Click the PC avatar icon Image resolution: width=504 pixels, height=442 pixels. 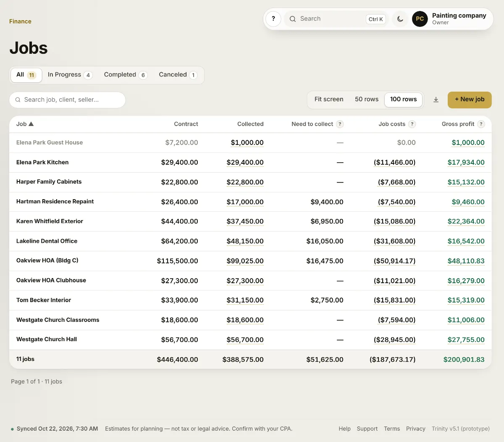[420, 19]
